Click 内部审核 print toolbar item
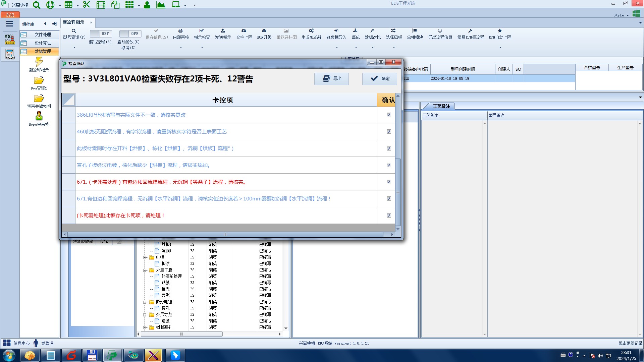 [x=181, y=34]
